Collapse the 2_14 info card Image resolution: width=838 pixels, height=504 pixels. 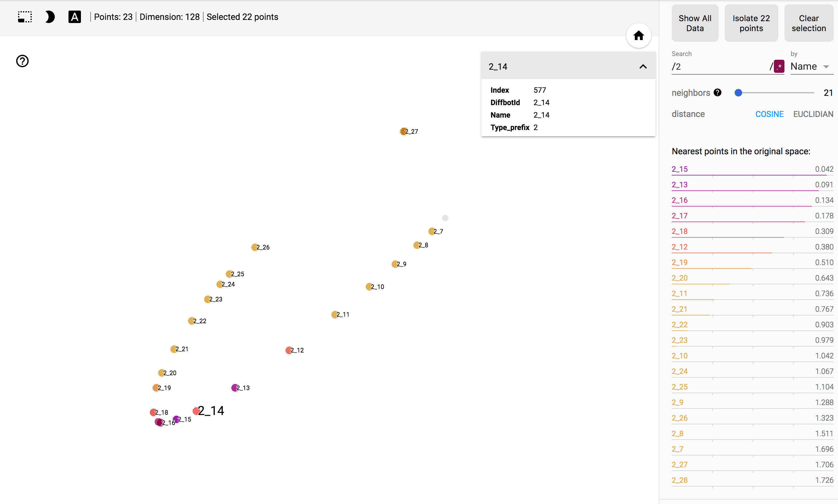click(x=643, y=67)
